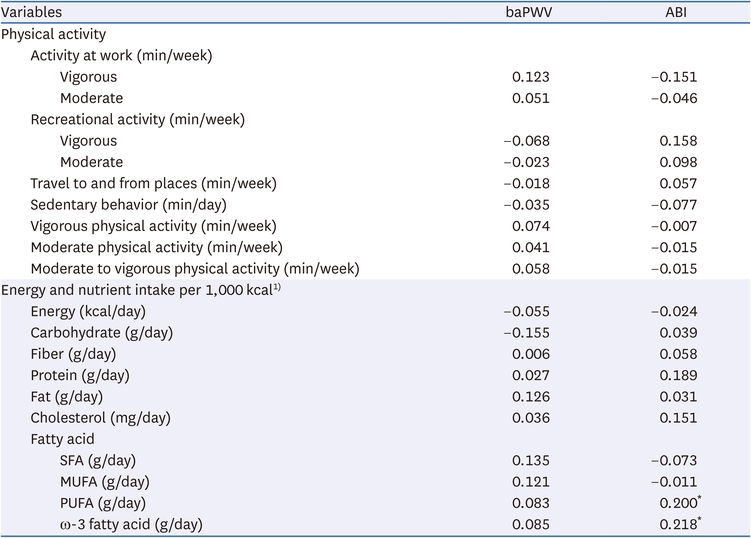Click the Fatty acid subsection label
This screenshot has height=538, width=751.
pos(62,439)
